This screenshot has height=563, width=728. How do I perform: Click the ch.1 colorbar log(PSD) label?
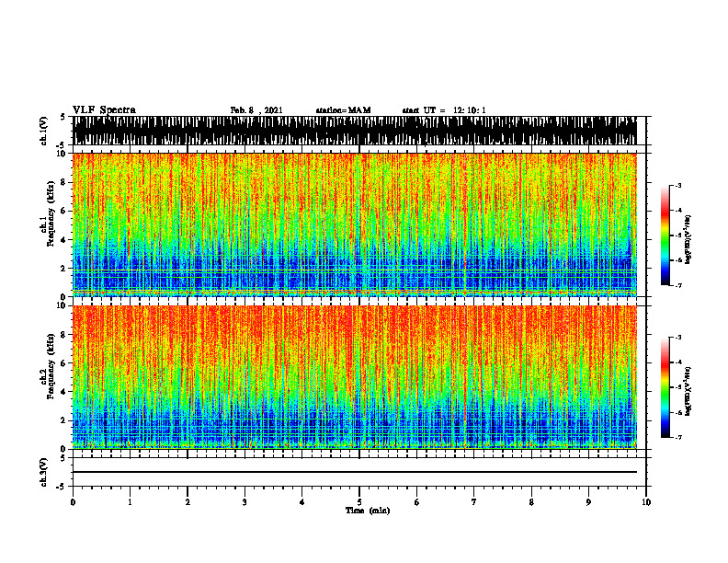point(688,240)
